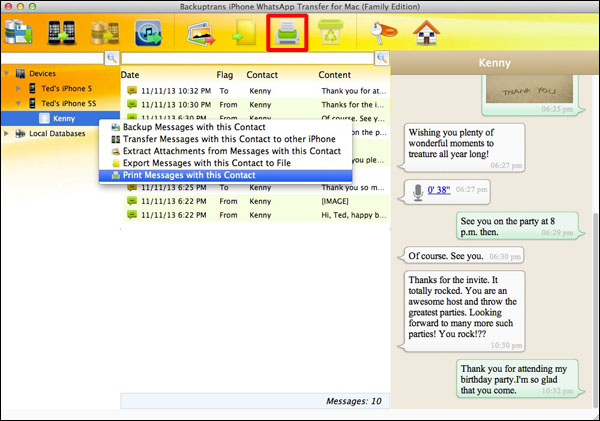Click message icon for 11/11/13 10:32 PM row

pos(132,91)
